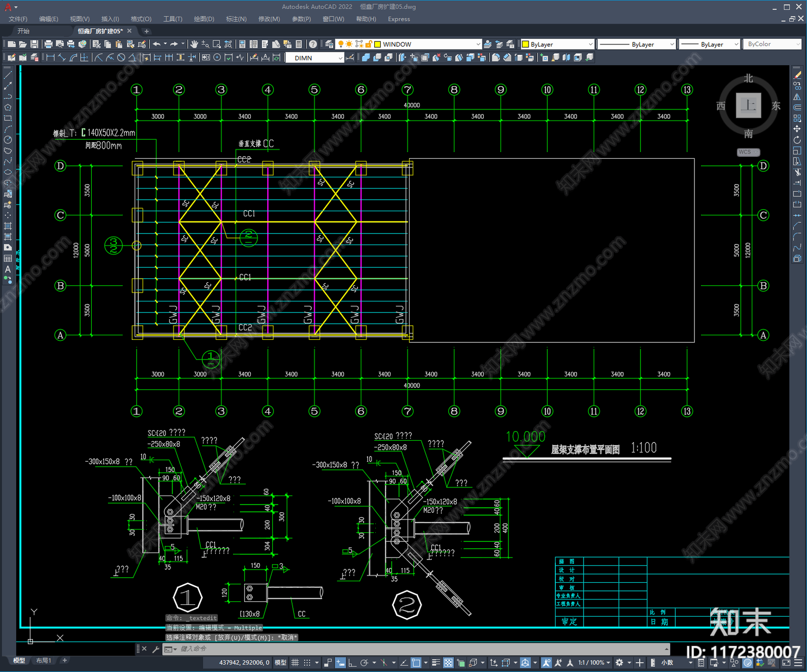Toggle dynamic input in status bar

(340, 662)
